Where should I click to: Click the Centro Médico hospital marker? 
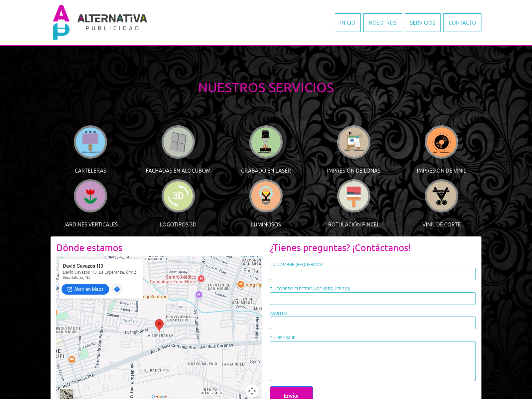[x=201, y=279]
